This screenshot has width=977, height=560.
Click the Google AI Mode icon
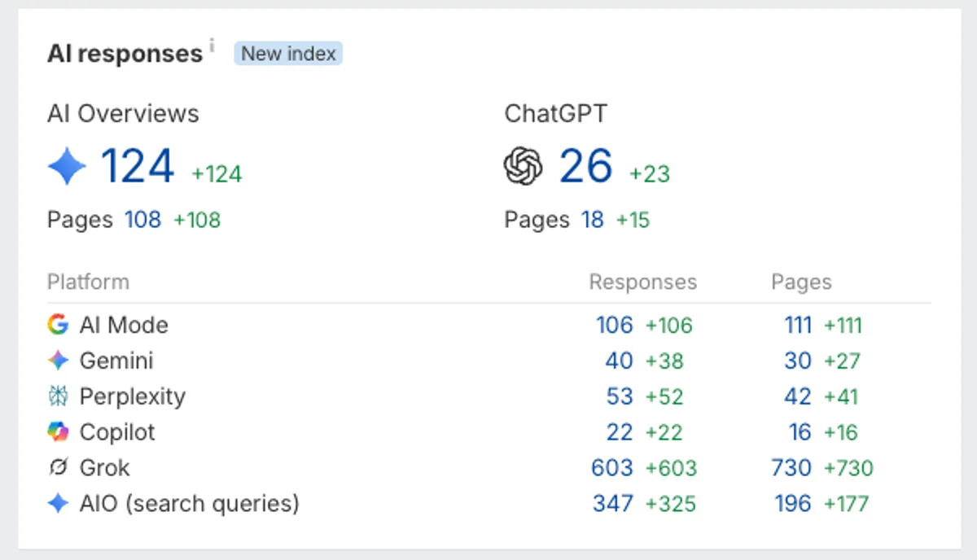click(58, 325)
